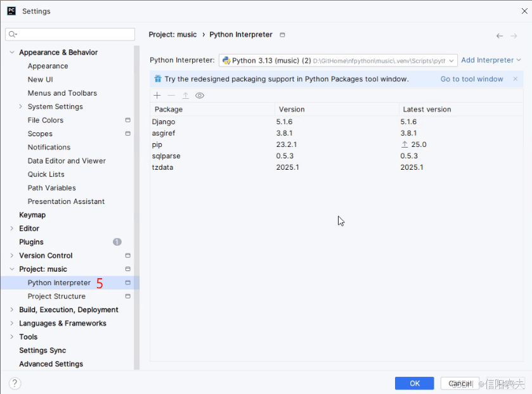Open the Add Interpreter menu
The image size is (532, 394).
pyautogui.click(x=491, y=60)
